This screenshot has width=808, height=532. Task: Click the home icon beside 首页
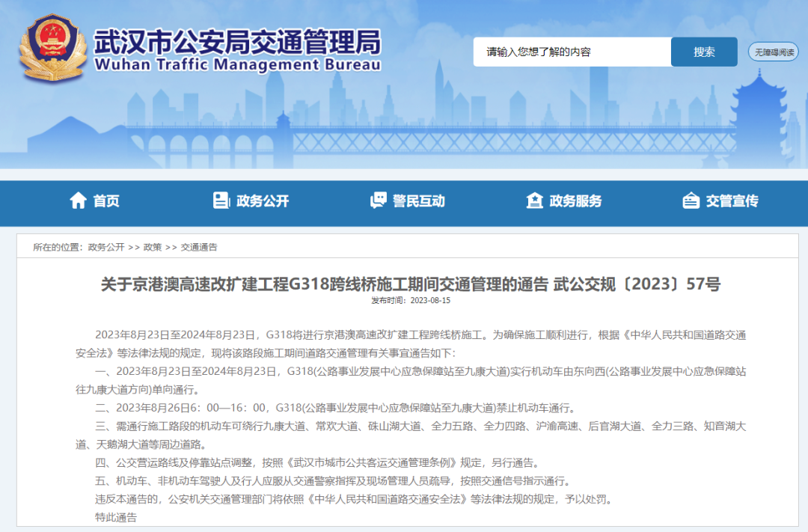point(78,201)
